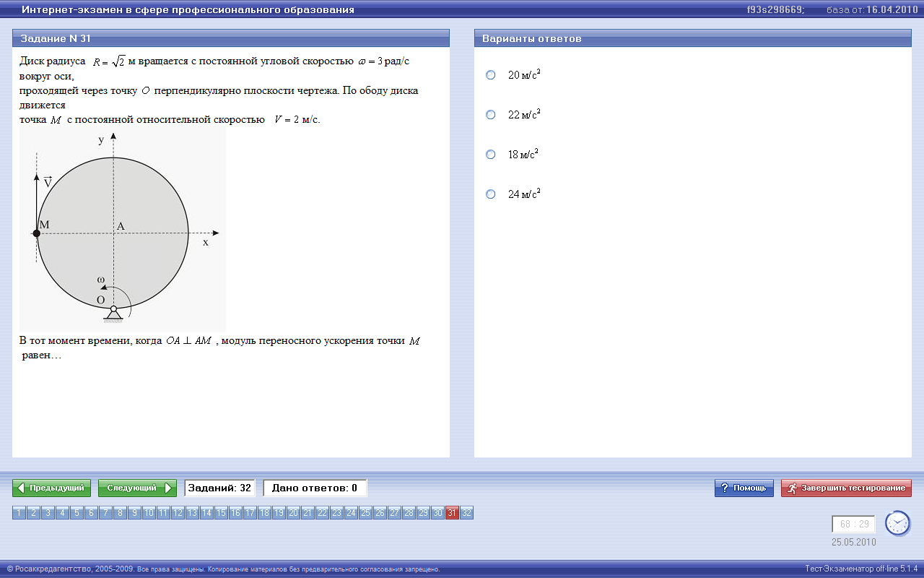Jump to question 11

click(x=164, y=513)
